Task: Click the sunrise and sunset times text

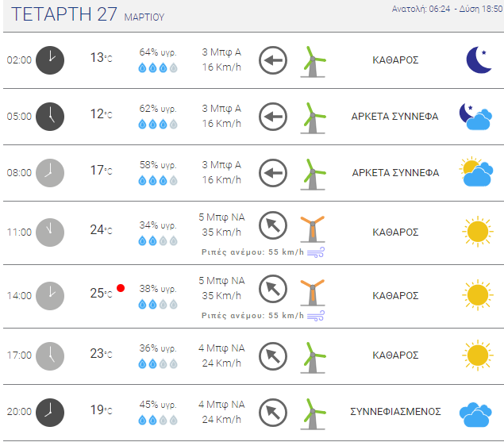Action: coord(447,9)
